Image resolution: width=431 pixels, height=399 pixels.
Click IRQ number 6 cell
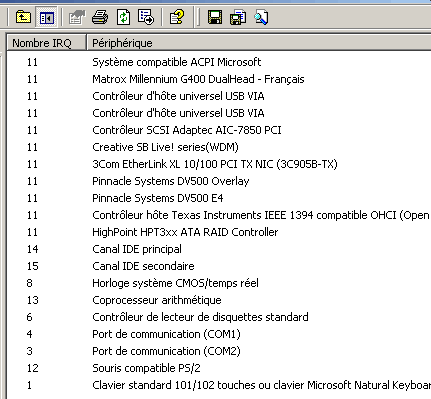pos(30,317)
